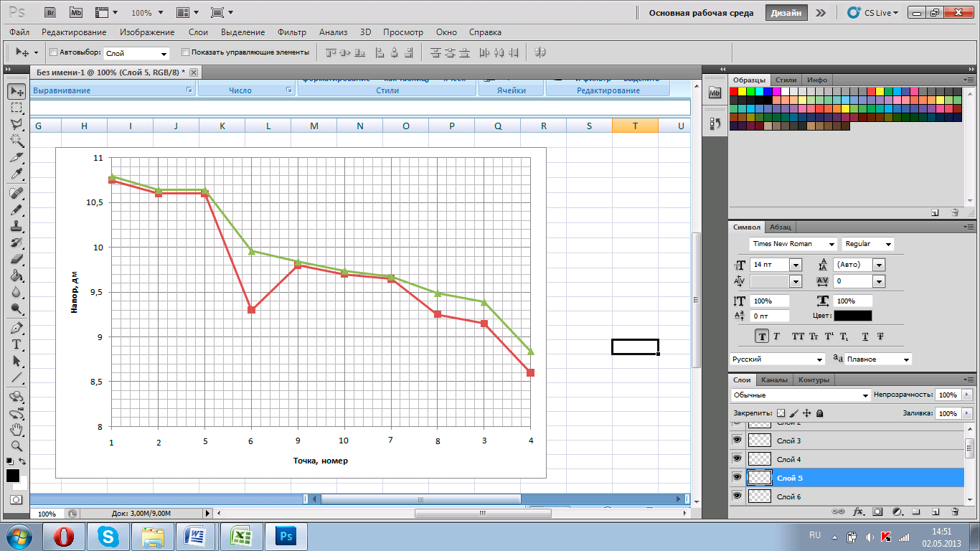Image resolution: width=980 pixels, height=551 pixels.
Task: Select the Horizontal Type tool
Action: (17, 344)
